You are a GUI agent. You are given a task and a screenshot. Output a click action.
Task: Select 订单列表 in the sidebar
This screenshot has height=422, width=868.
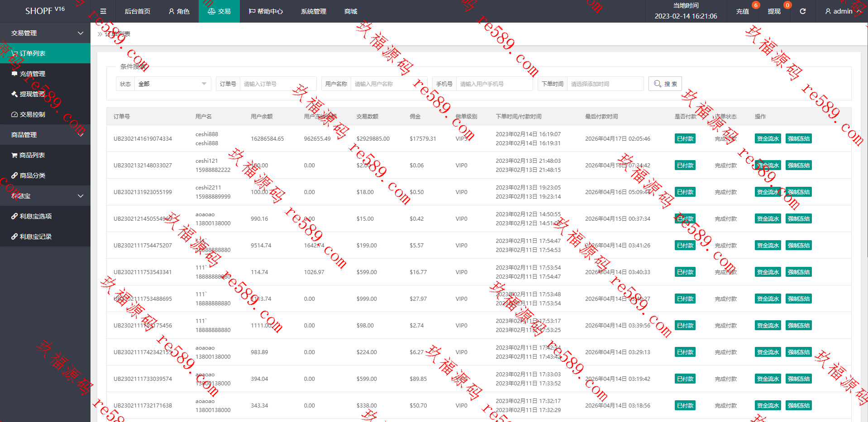pos(45,53)
